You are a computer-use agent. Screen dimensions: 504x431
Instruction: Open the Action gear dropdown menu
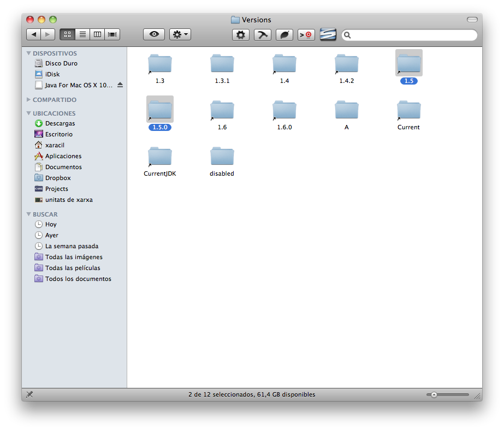click(x=180, y=34)
